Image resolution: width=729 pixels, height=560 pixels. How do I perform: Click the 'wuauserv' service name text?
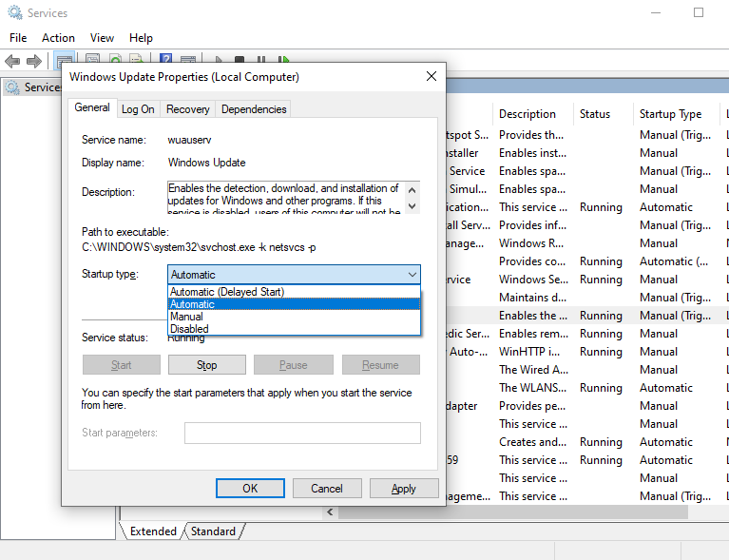coord(190,140)
